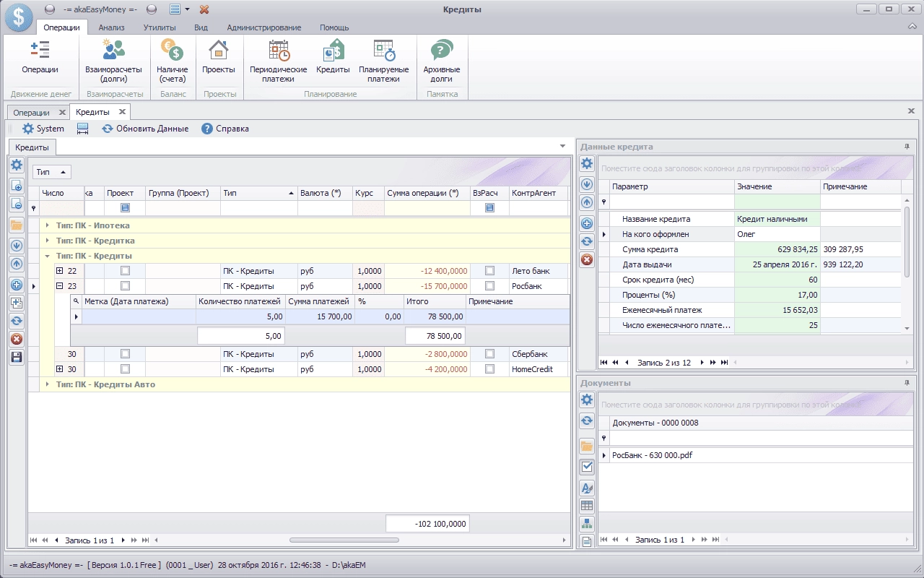Screen dimensions: 924x578
Task: Sort by Сумма операции (*) column header
Action: pos(427,193)
